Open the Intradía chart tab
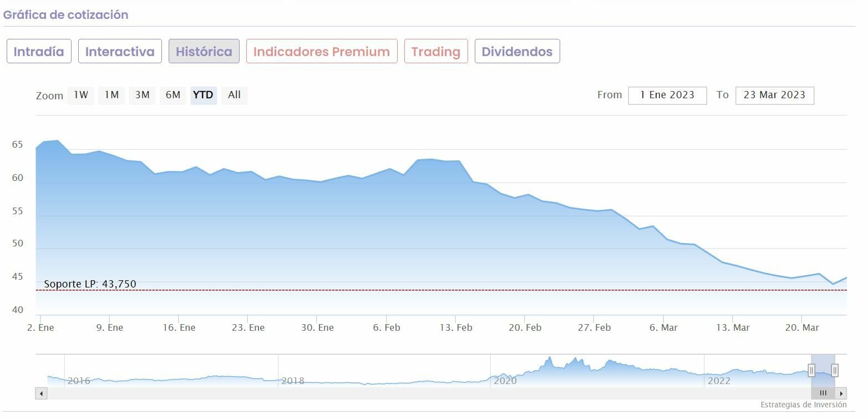 [x=39, y=52]
